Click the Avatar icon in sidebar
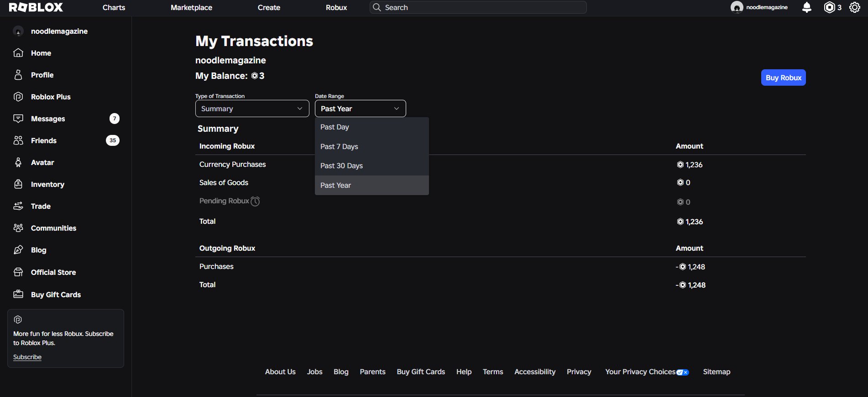This screenshot has height=397, width=868. (x=18, y=162)
